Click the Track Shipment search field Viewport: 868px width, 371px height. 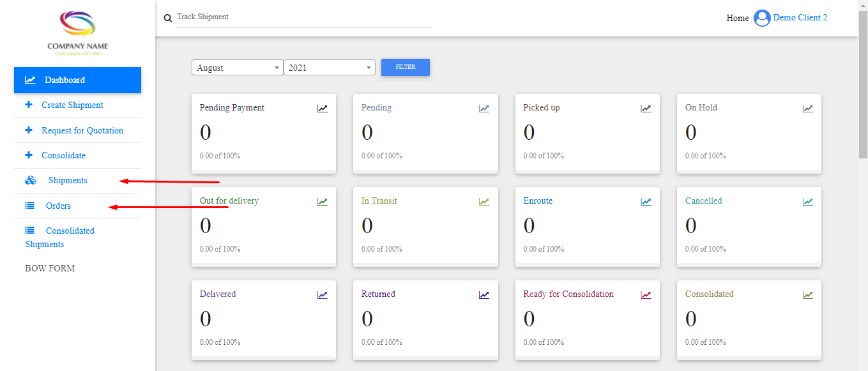pos(303,17)
